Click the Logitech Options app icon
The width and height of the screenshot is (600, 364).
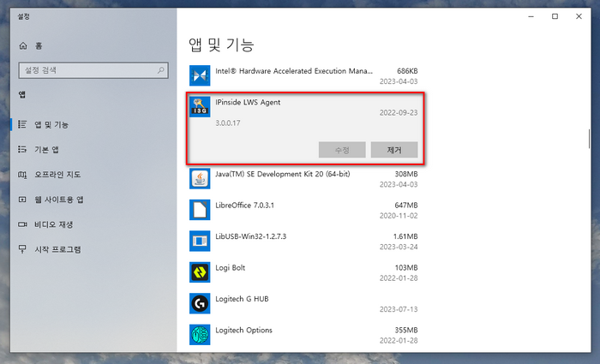pyautogui.click(x=200, y=335)
